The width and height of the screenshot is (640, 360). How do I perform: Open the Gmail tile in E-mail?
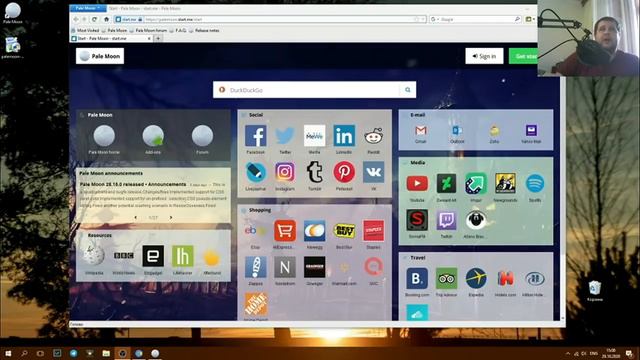click(x=420, y=131)
